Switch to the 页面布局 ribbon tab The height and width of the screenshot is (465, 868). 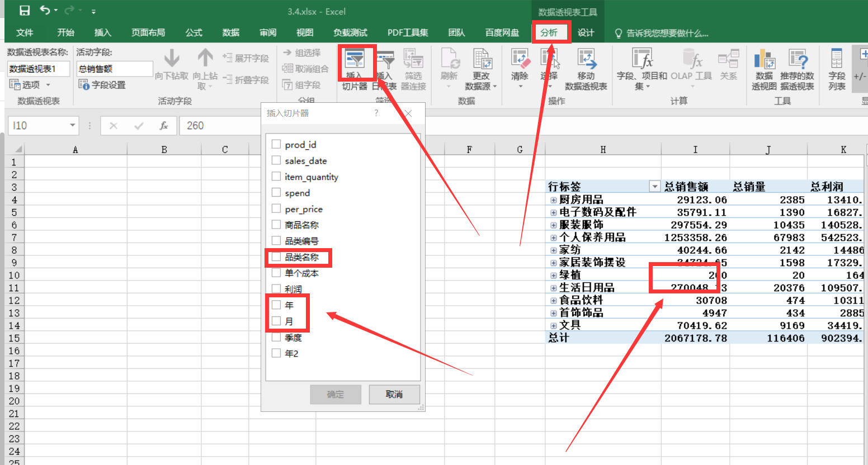pyautogui.click(x=148, y=32)
